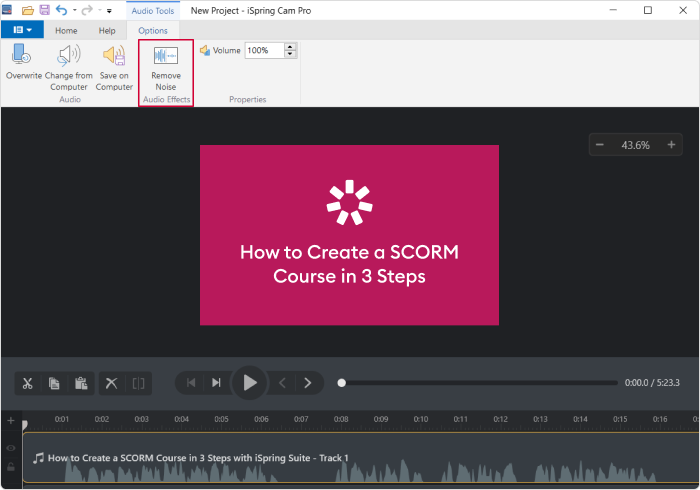Click the playback progress bar track
700x490 pixels.
(480, 383)
